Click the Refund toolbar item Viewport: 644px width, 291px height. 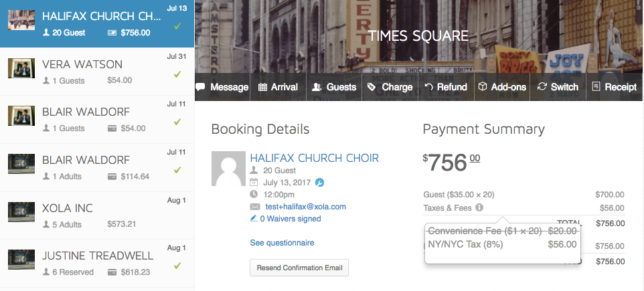pos(446,87)
